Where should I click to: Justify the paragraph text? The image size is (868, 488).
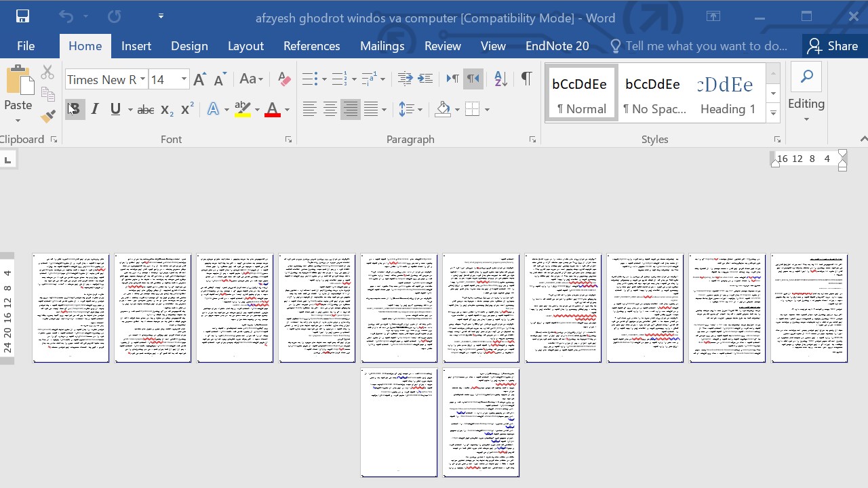(370, 109)
